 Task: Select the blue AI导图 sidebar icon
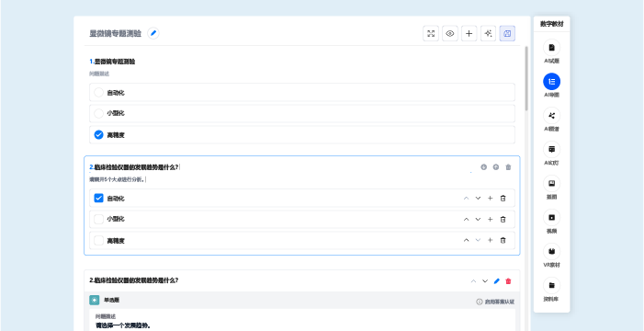tap(551, 82)
